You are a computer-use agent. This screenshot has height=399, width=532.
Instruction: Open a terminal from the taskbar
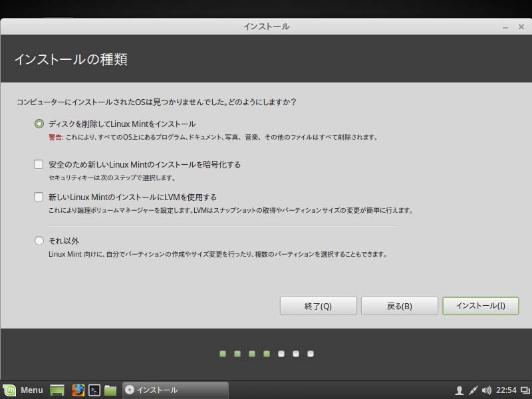94,390
